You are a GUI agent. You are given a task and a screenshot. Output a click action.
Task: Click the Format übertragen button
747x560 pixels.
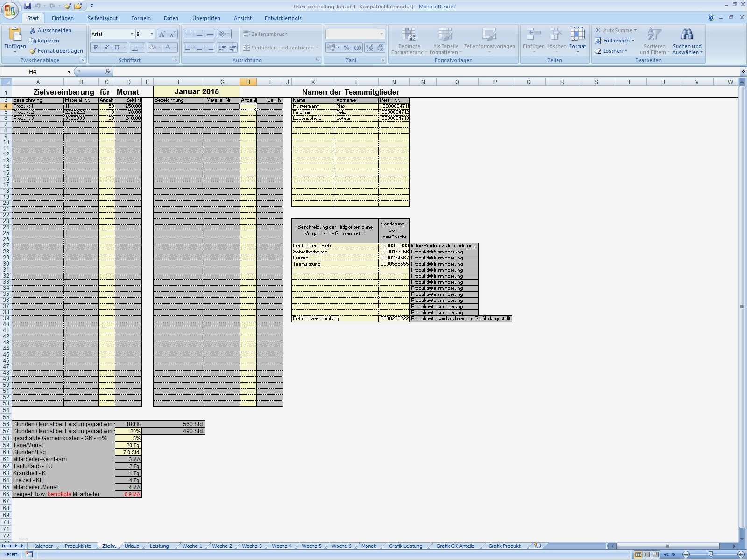56,51
